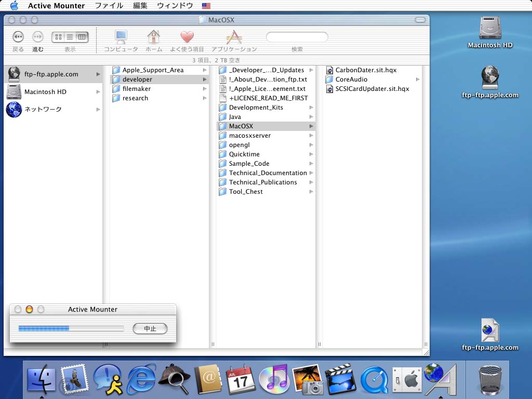Select the _Developer_...D_Updates folder
Image resolution: width=532 pixels, height=399 pixels.
pyautogui.click(x=266, y=70)
